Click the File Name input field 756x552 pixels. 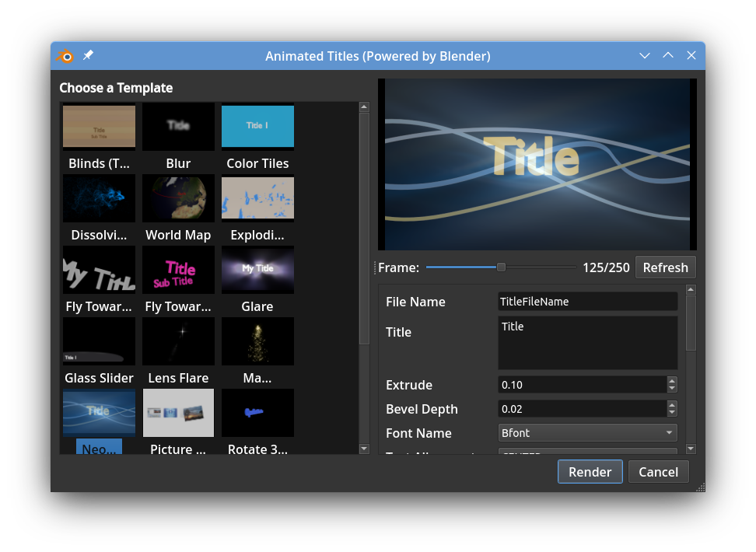[587, 302]
